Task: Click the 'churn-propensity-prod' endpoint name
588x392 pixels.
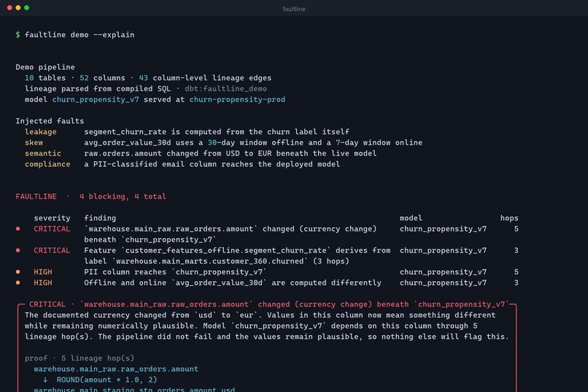Action: click(x=237, y=99)
